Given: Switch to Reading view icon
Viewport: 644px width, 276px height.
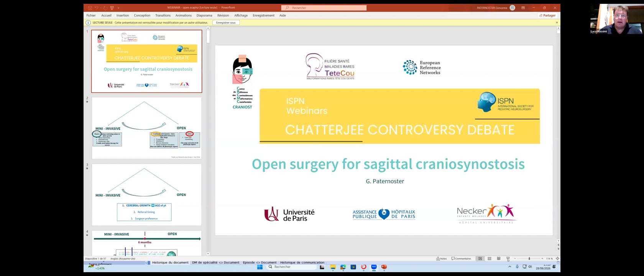Looking at the screenshot, I should pos(499,259).
